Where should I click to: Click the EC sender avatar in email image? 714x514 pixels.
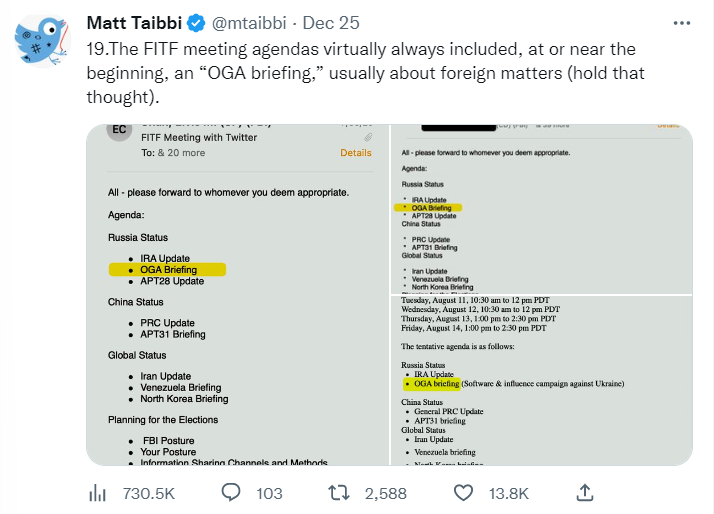coord(117,132)
